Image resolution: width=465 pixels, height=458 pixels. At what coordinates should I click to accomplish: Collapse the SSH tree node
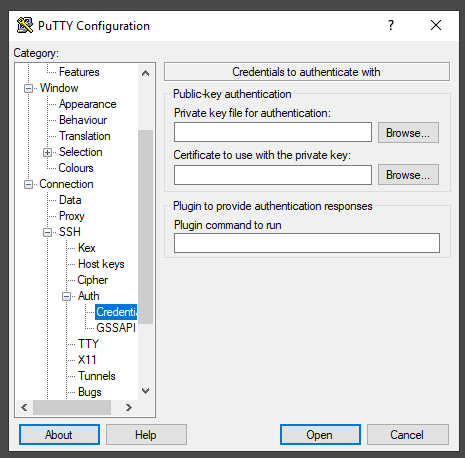pos(48,232)
